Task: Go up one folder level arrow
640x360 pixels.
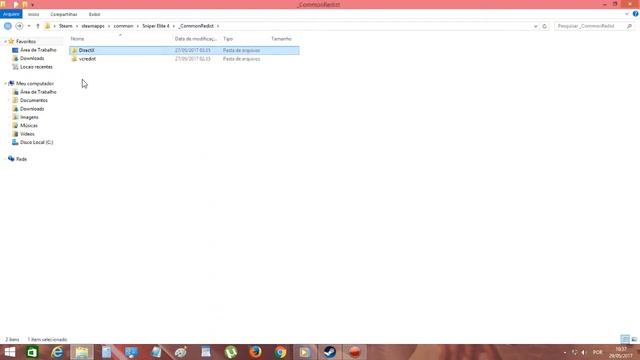Action: [38, 26]
